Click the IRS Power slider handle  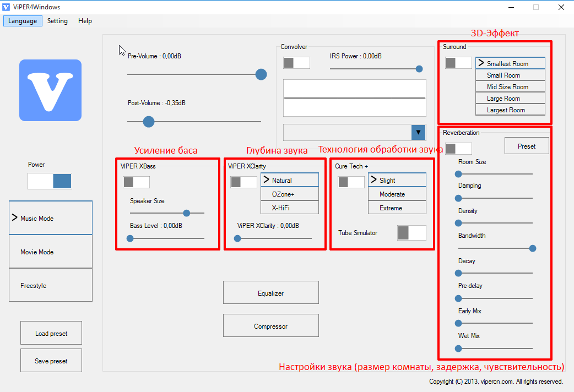(419, 69)
